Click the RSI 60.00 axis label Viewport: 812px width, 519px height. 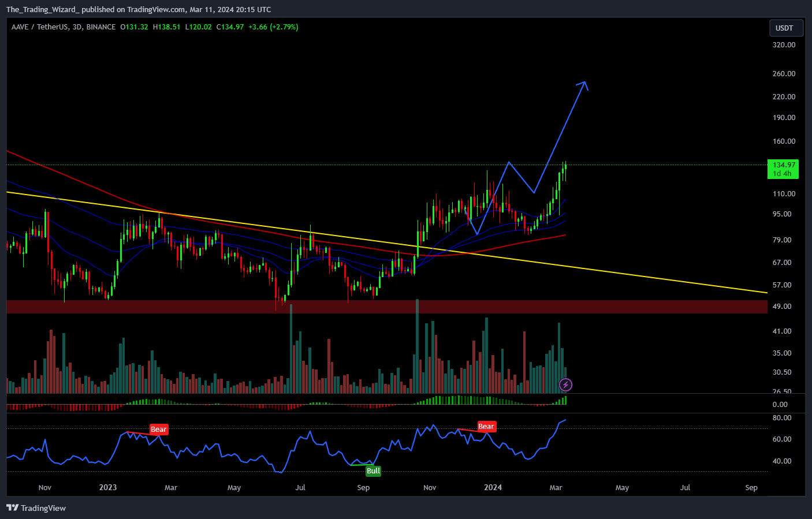click(x=782, y=439)
